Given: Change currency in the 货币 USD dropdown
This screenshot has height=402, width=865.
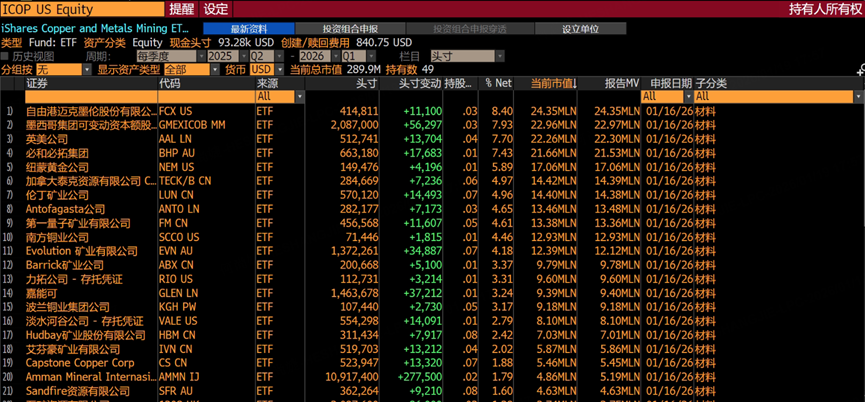Looking at the screenshot, I should pos(265,70).
